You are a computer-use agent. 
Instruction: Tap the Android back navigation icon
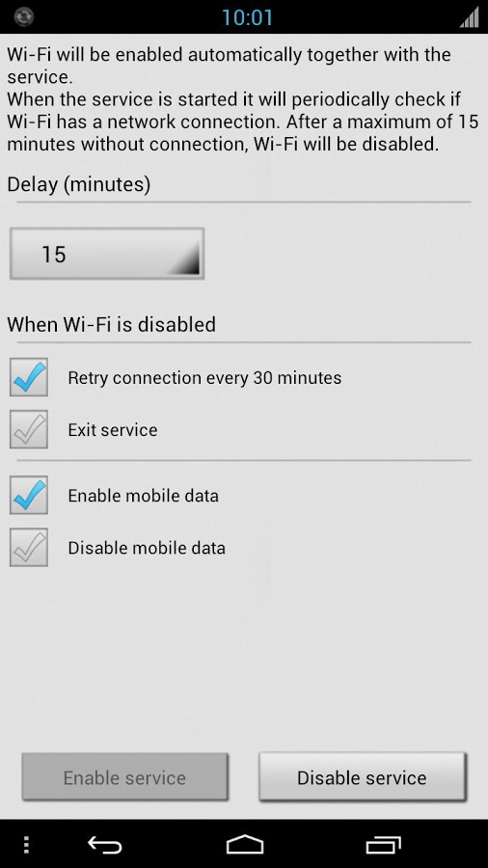[104, 845]
